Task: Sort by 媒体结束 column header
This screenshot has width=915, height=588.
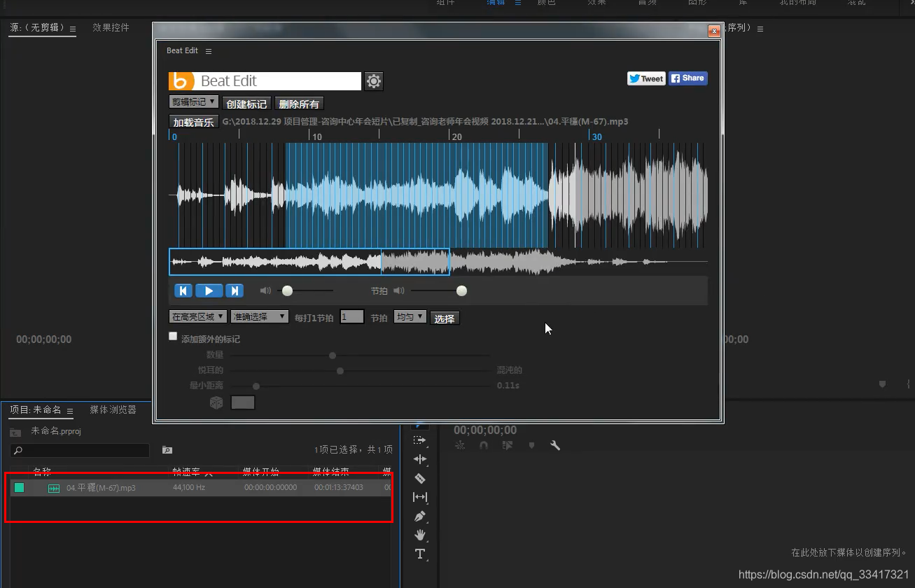Action: (330, 472)
